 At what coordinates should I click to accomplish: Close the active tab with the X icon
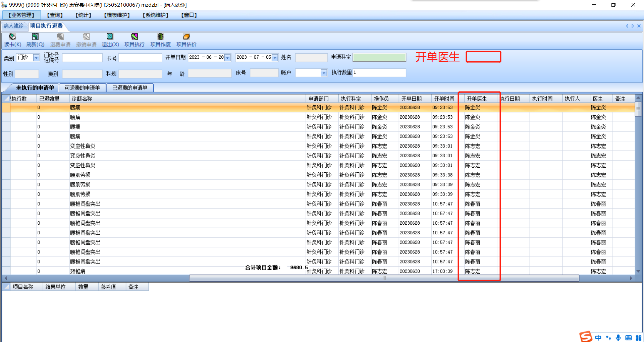[x=639, y=26]
